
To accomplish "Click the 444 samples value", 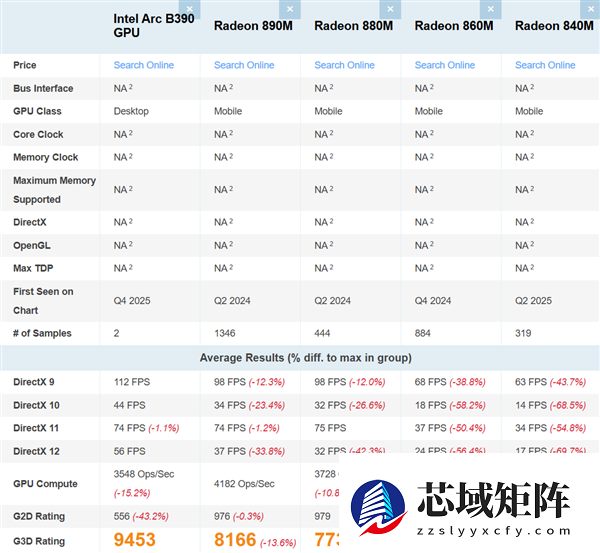I will click(322, 333).
